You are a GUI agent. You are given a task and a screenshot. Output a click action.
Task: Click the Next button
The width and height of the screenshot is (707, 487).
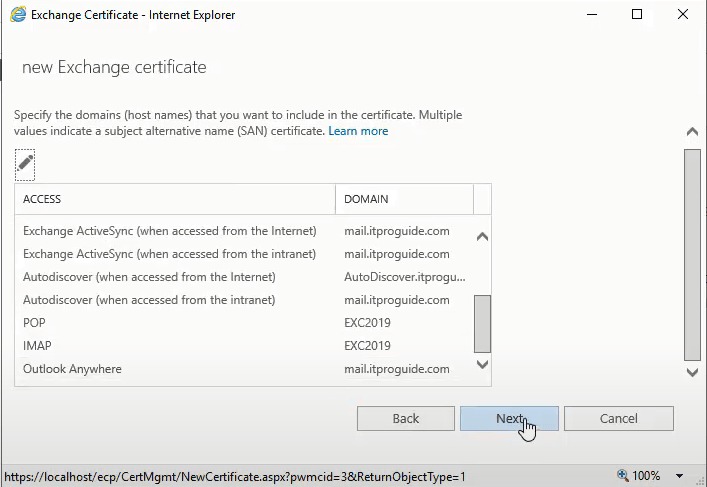pyautogui.click(x=509, y=418)
